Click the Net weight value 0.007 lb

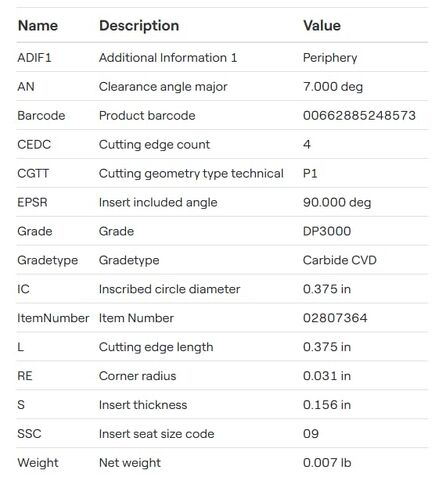[x=327, y=463]
